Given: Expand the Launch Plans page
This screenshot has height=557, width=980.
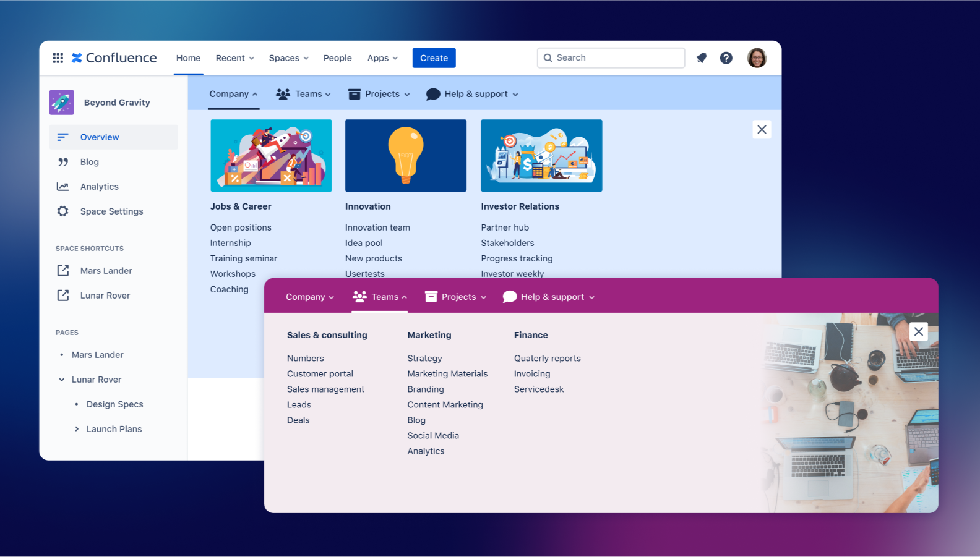Looking at the screenshot, I should coord(77,429).
